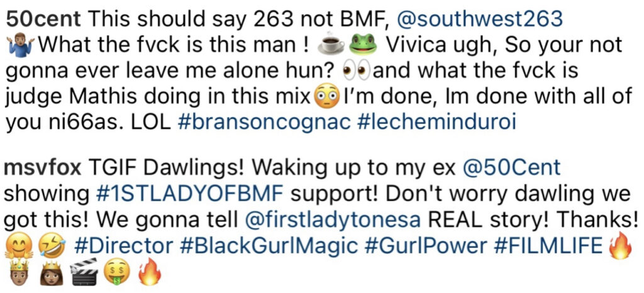
Task: Open the @firstladytonesa mention
Action: point(333,220)
